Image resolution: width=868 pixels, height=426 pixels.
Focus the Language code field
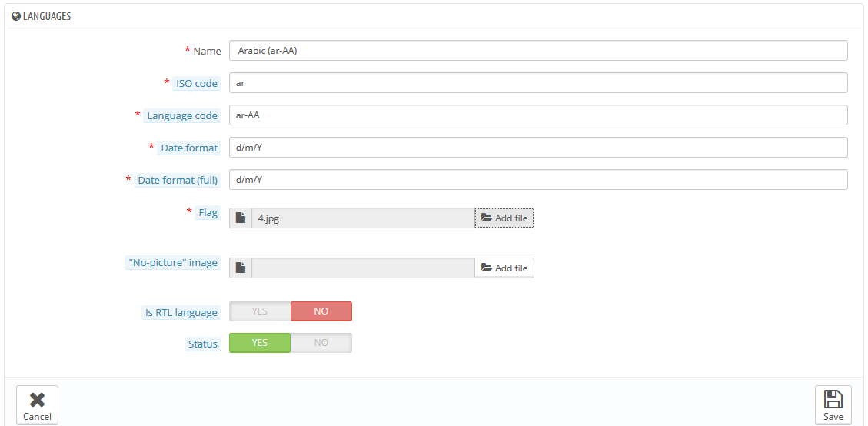[538, 115]
